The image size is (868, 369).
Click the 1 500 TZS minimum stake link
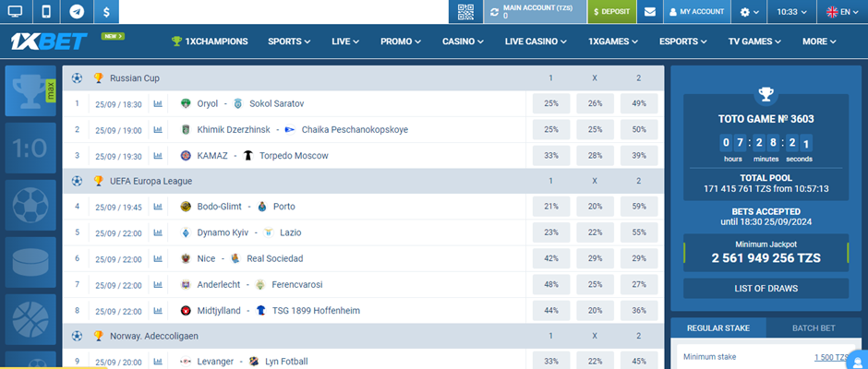[833, 358]
